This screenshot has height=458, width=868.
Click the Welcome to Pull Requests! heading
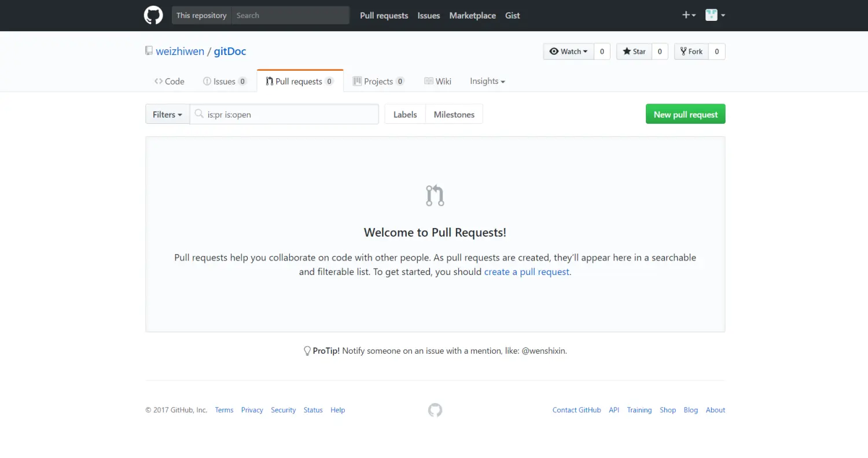[x=435, y=232]
